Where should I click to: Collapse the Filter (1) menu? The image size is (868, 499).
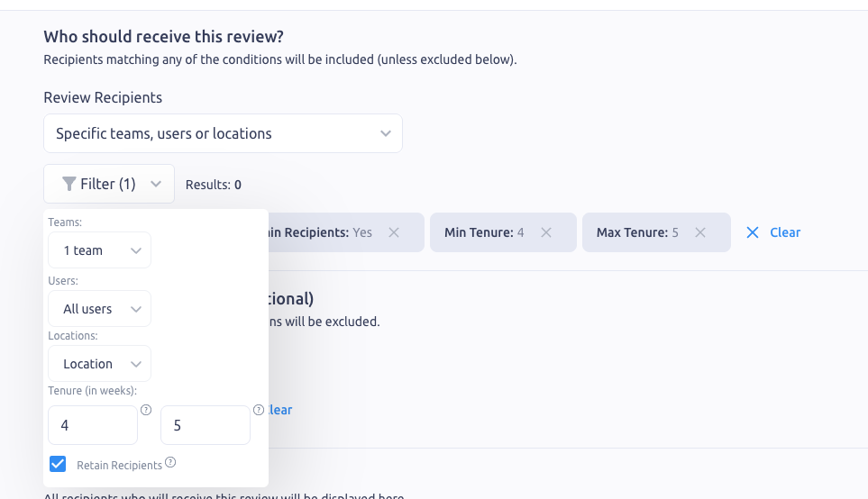(x=108, y=184)
